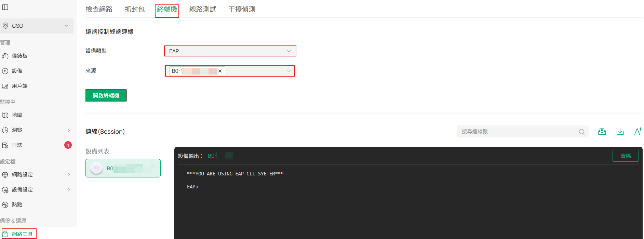Image resolution: width=644 pixels, height=239 pixels.
Task: Open 熱點 hotspot page
Action: 17,205
